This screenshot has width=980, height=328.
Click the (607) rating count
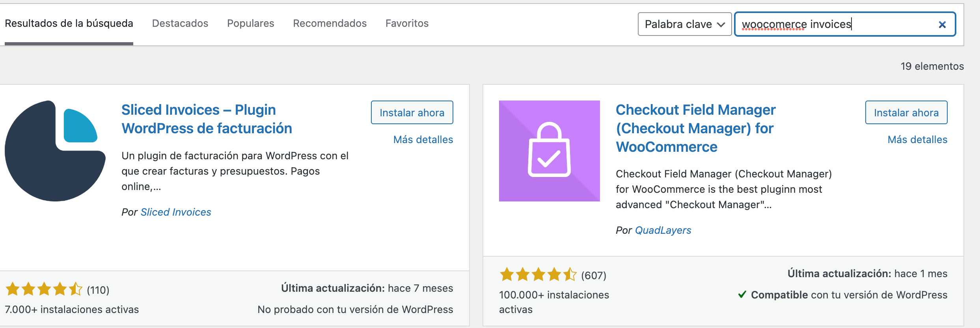594,275
